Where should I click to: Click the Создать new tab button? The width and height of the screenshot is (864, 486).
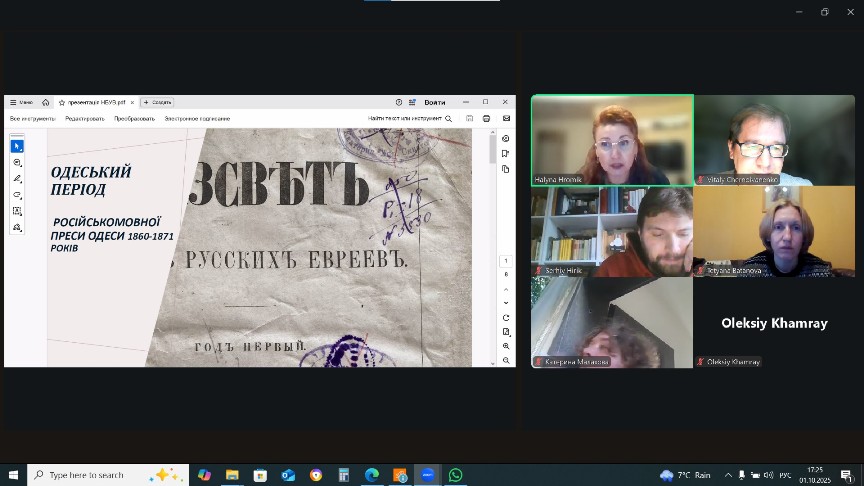coord(158,102)
